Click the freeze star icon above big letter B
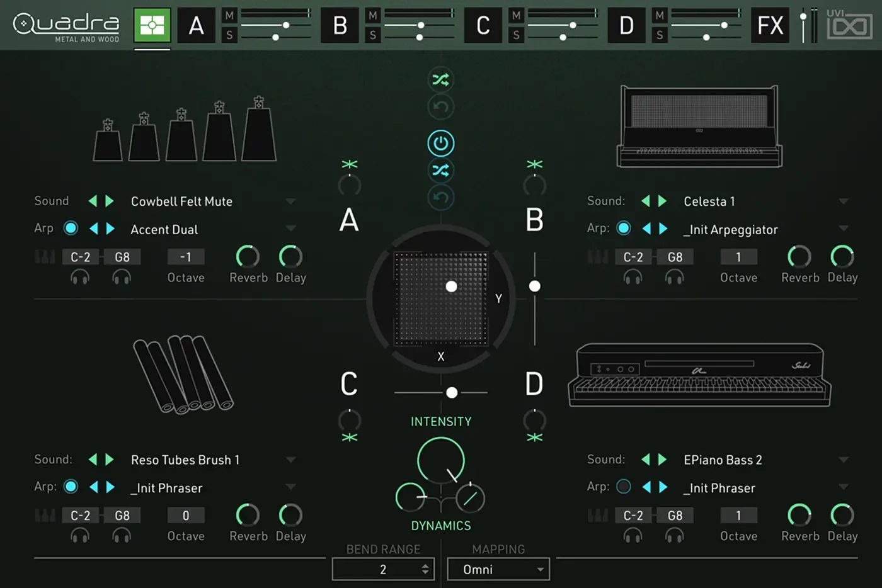This screenshot has height=588, width=882. pos(534,164)
